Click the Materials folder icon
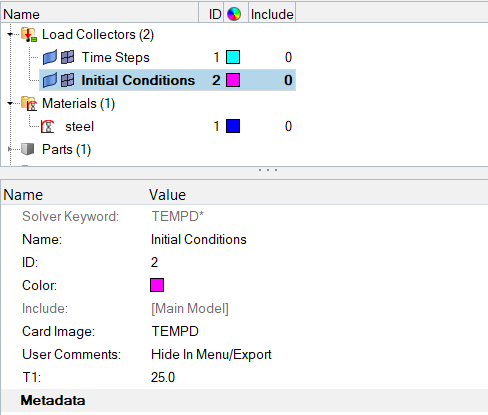488x415 pixels. (x=29, y=103)
